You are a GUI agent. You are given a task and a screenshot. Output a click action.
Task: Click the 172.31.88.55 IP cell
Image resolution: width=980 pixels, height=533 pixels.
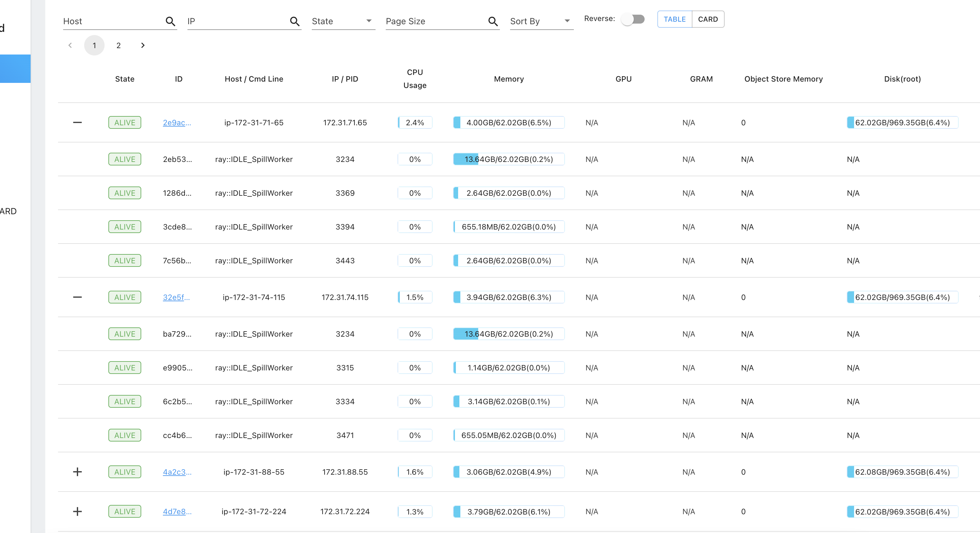coord(345,472)
